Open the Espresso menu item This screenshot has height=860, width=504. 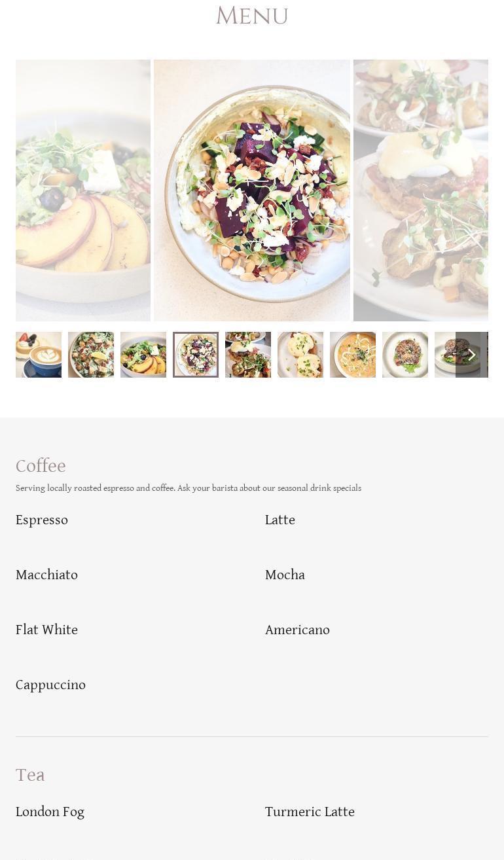point(42,520)
